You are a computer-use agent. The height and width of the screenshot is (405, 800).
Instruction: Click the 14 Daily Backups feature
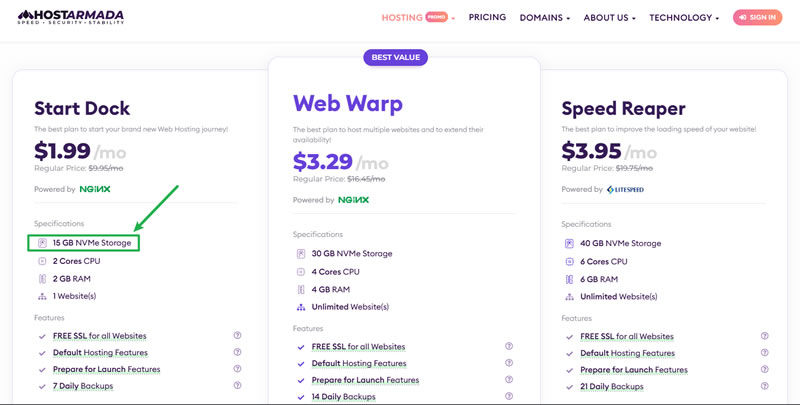pyautogui.click(x=343, y=396)
